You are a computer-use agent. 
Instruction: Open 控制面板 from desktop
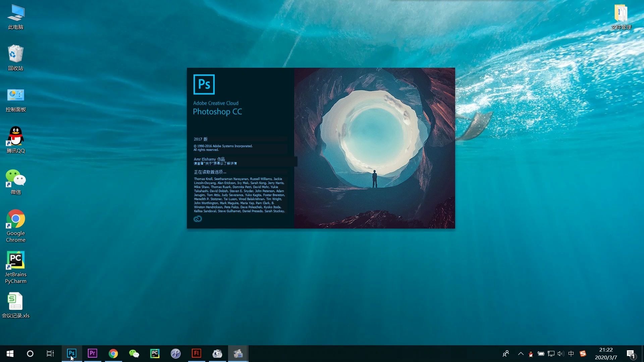(x=15, y=95)
